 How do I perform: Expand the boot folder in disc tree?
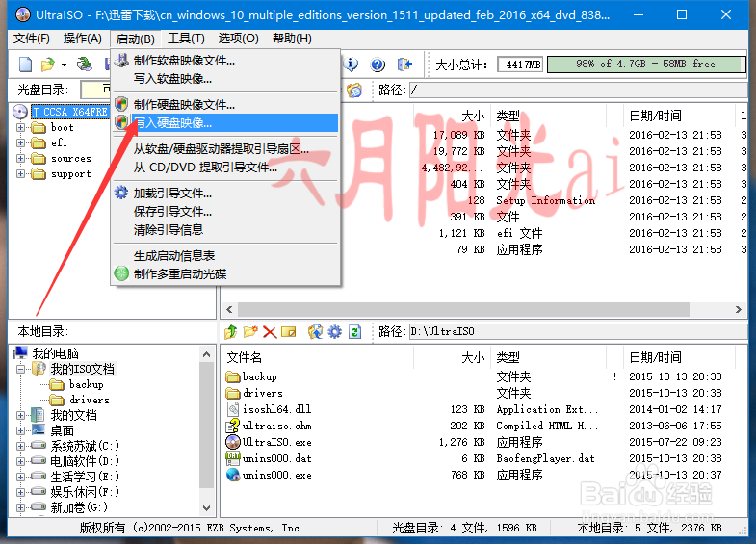[x=21, y=128]
